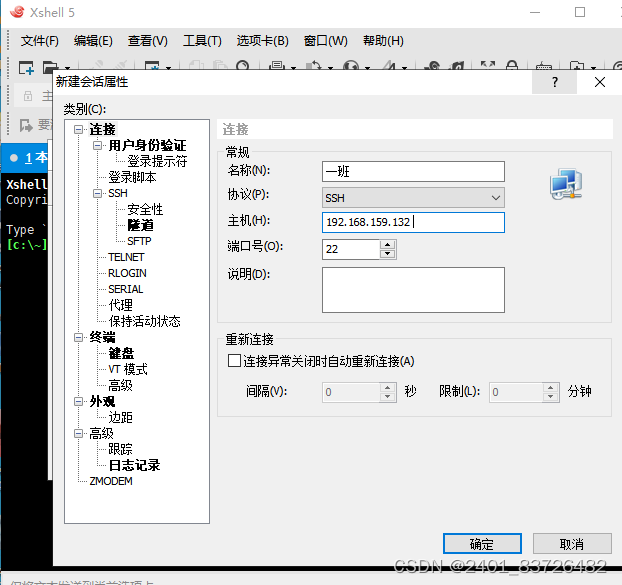Increase the port number with up arrow
The image size is (622, 585).
point(388,244)
